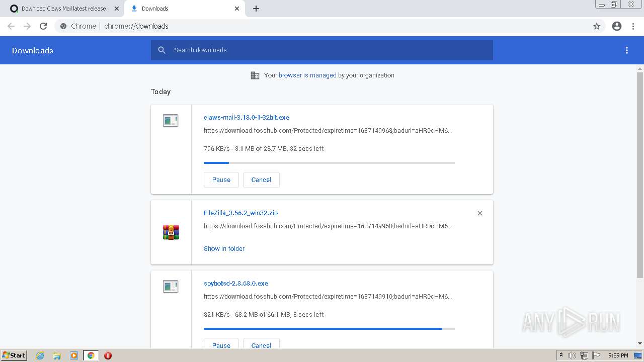Open the browser is managed link

(307, 75)
